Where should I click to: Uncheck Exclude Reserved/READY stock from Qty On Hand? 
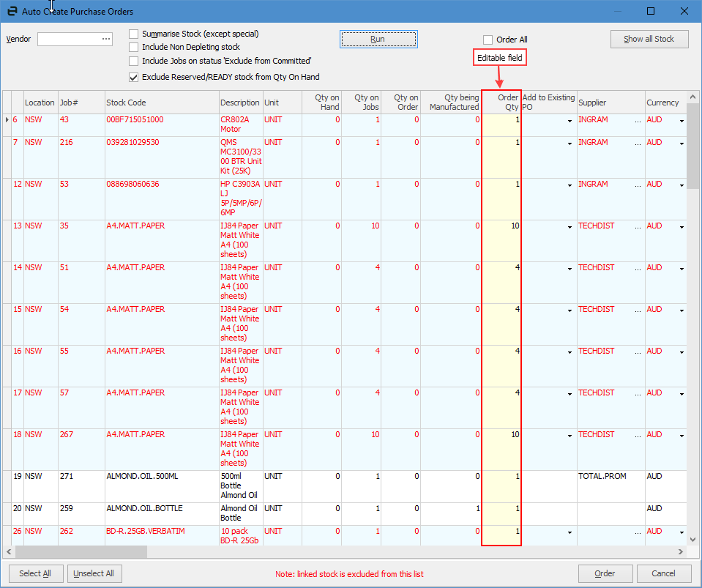[132, 76]
